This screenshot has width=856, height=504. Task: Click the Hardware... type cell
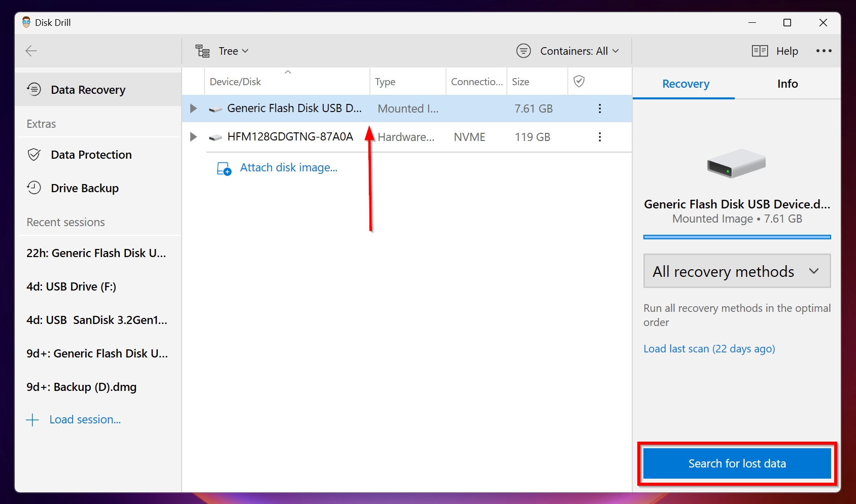406,137
